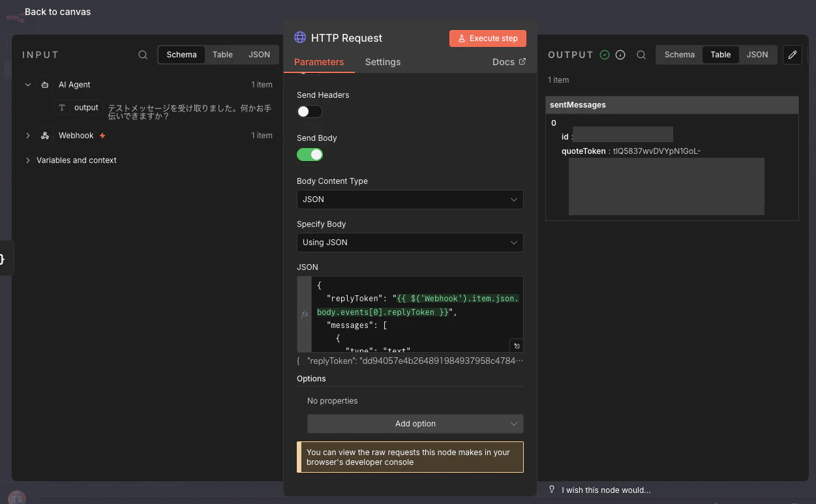
Task: Select the output field pill
Action: 79,108
